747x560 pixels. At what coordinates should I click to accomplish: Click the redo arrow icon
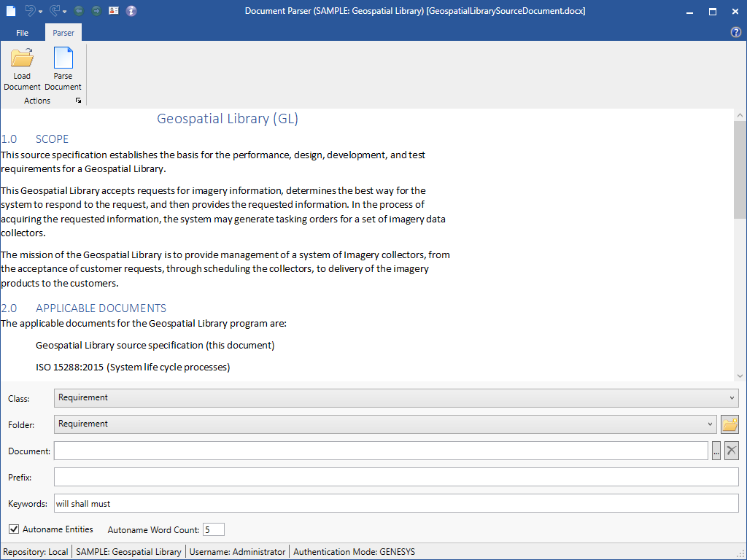[54, 11]
